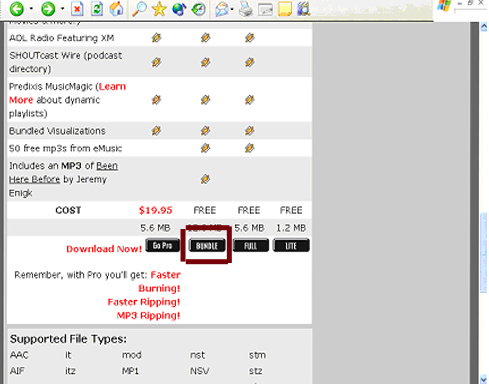Image resolution: width=489 pixels, height=385 pixels.
Task: Click the COST row label
Action: pyautogui.click(x=68, y=210)
